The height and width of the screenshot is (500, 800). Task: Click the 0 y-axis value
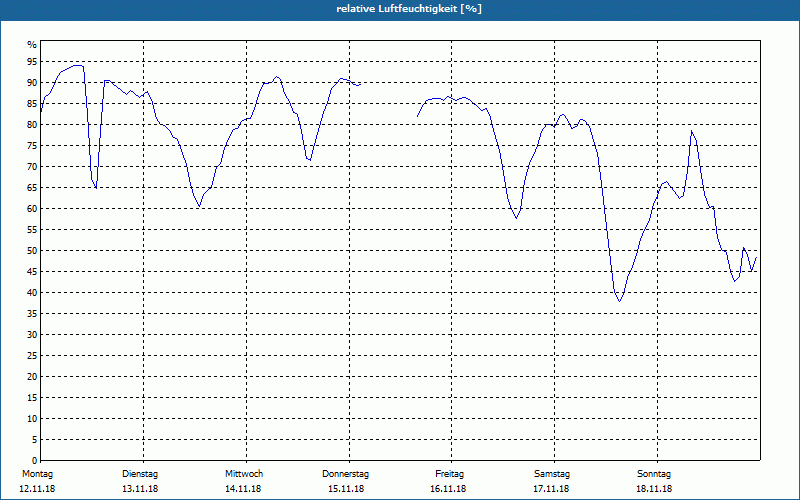click(x=35, y=461)
